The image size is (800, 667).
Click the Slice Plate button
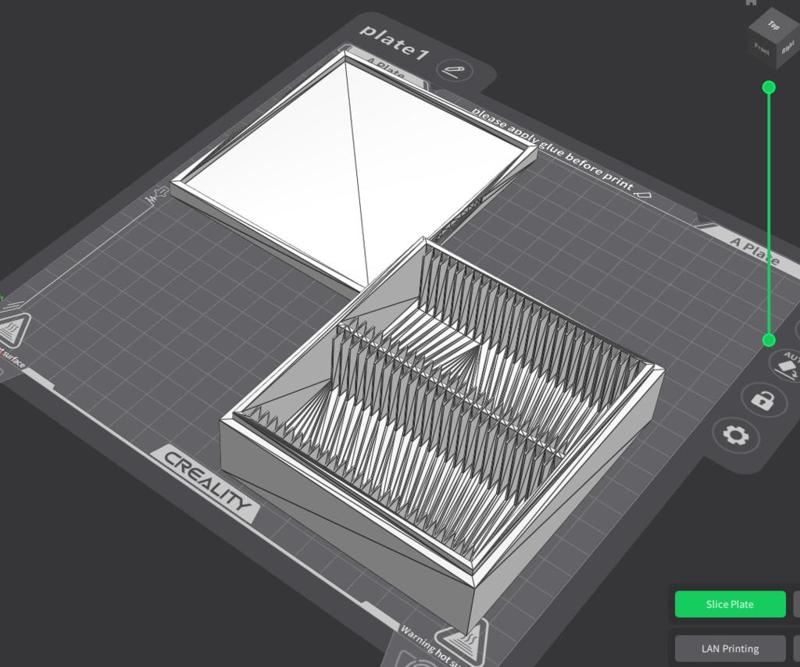click(x=730, y=604)
